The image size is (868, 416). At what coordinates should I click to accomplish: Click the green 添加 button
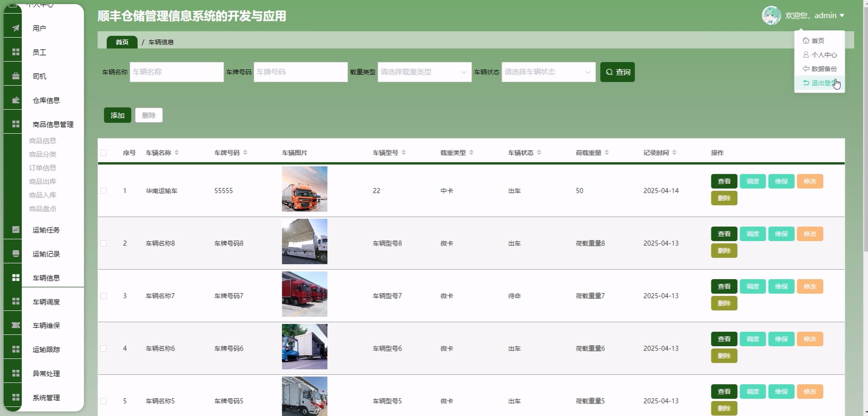(x=117, y=115)
